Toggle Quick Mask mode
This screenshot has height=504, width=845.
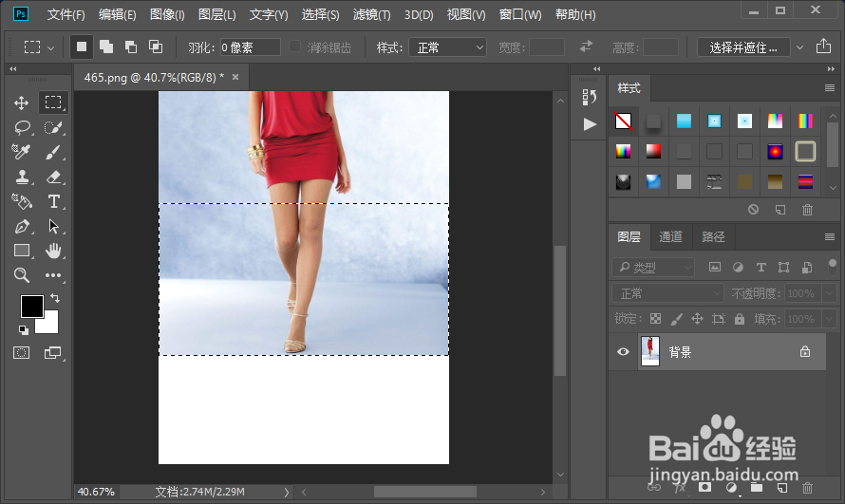pos(22,352)
